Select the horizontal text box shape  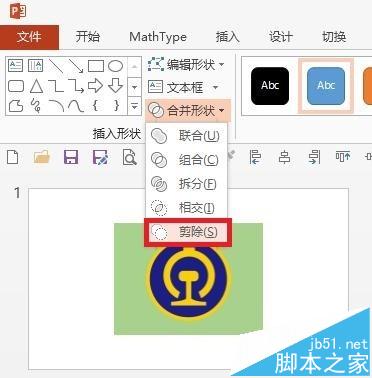(16, 65)
